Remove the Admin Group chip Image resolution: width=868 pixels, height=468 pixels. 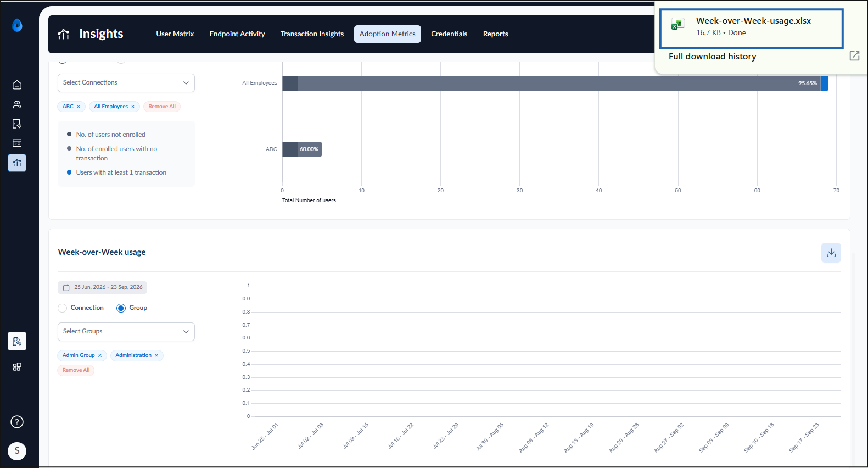click(x=100, y=355)
